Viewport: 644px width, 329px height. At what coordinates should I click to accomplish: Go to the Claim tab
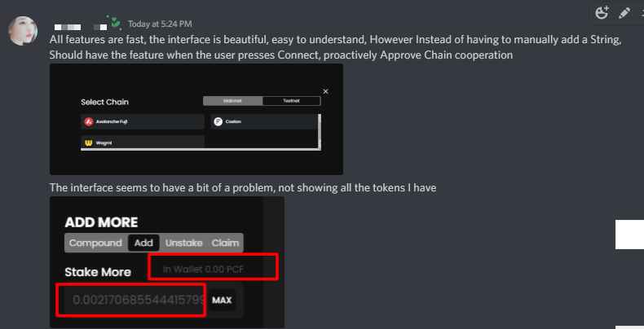(225, 243)
